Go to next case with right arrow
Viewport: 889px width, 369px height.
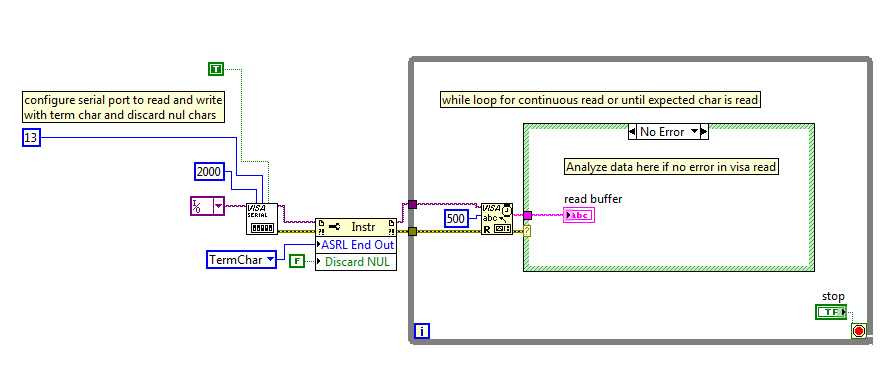coord(705,132)
